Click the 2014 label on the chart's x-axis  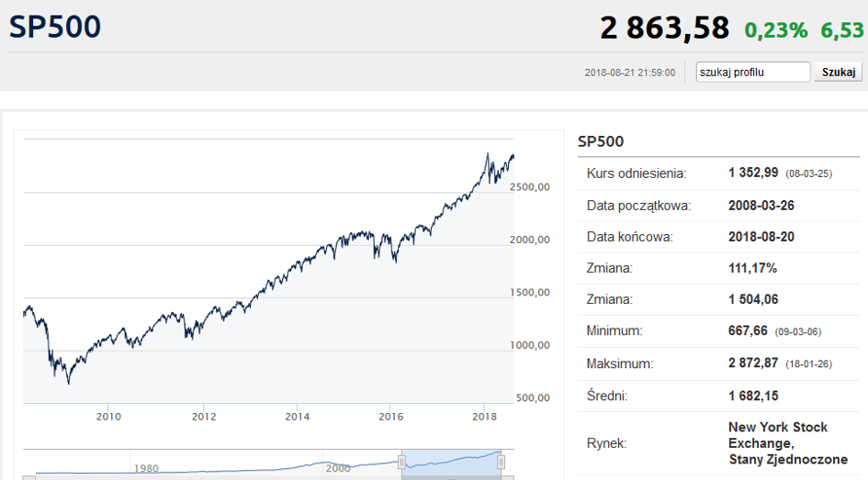[x=298, y=417]
